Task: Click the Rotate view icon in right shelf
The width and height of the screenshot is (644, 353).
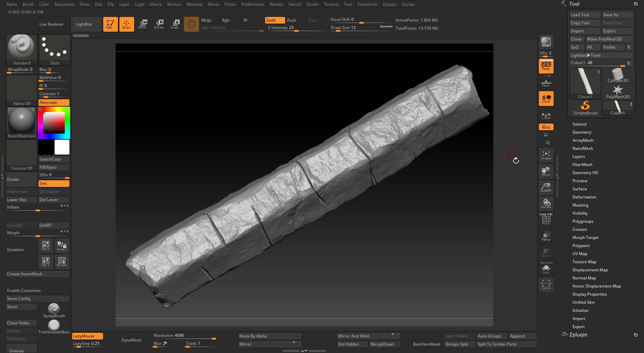Action: click(x=546, y=204)
